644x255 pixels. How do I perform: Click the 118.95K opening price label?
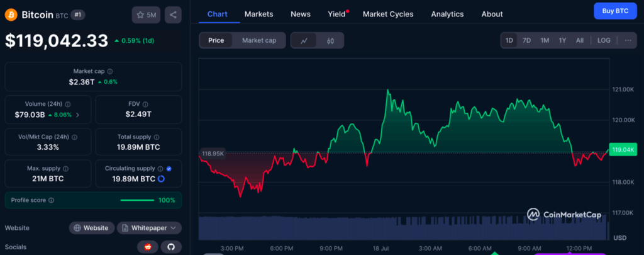point(213,154)
